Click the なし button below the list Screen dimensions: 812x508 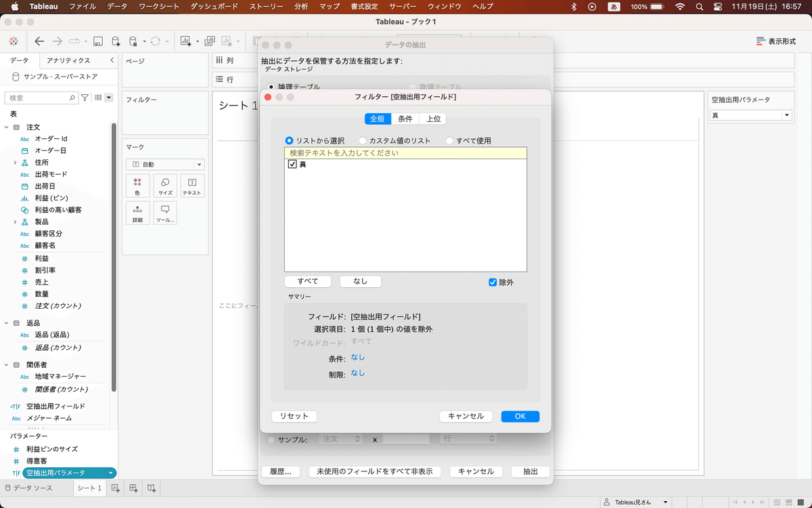coord(360,282)
